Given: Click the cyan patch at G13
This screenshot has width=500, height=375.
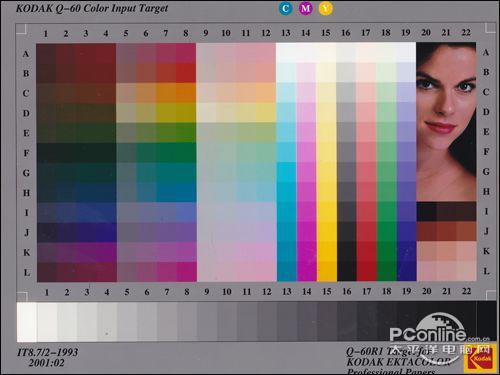Looking at the screenshot, I should [x=286, y=172].
